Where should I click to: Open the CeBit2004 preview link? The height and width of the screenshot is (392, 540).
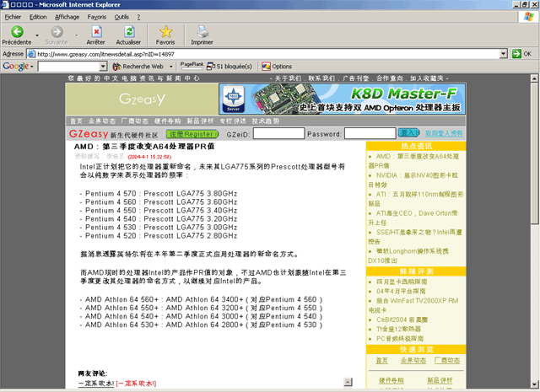click(x=402, y=320)
